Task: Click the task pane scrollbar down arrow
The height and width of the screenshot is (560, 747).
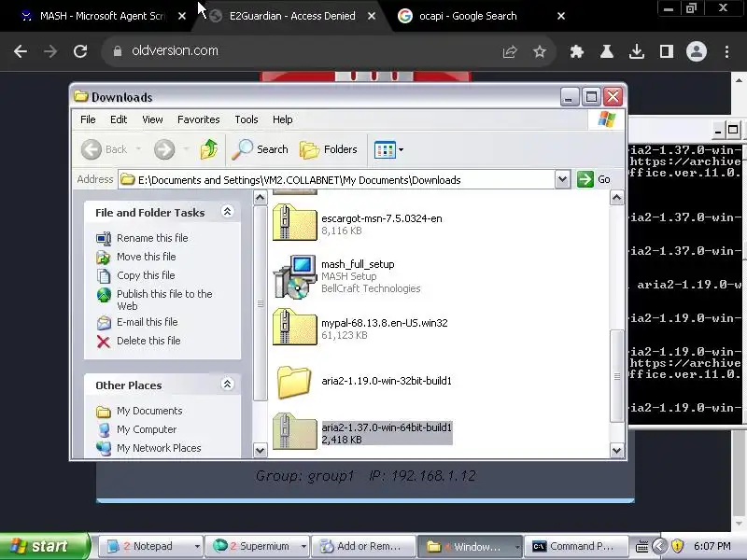Action: pos(261,450)
